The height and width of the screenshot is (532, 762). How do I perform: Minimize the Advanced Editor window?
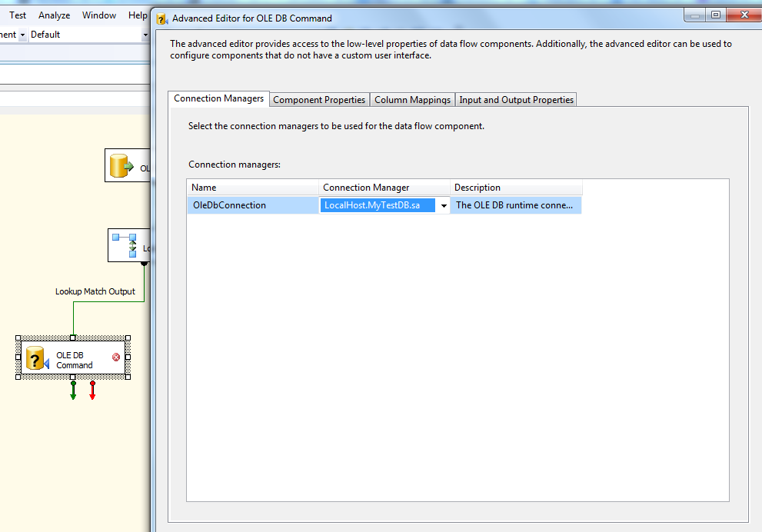pyautogui.click(x=695, y=15)
